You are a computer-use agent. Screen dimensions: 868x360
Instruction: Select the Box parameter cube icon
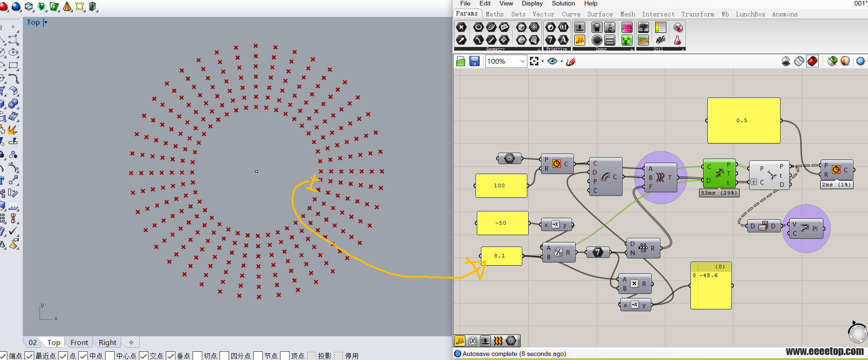point(521,27)
